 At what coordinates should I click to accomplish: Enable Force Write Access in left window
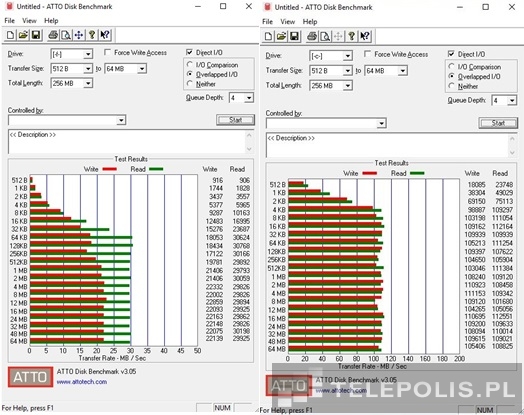point(107,52)
